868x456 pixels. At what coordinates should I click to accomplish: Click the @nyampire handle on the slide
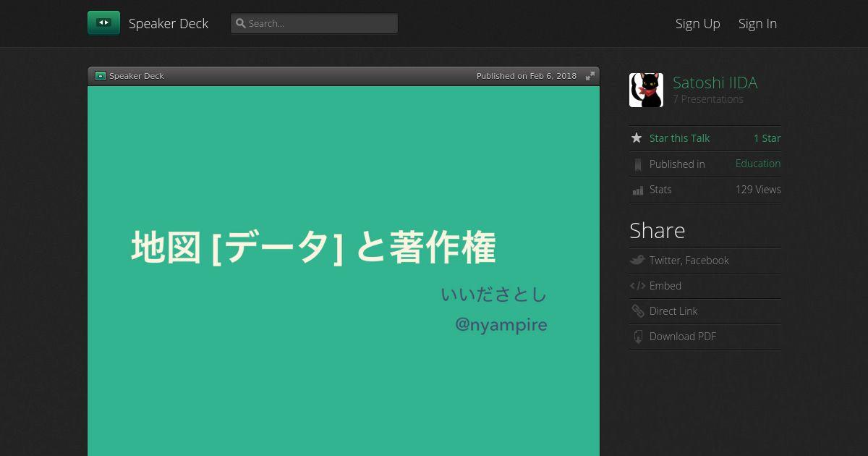pos(501,325)
